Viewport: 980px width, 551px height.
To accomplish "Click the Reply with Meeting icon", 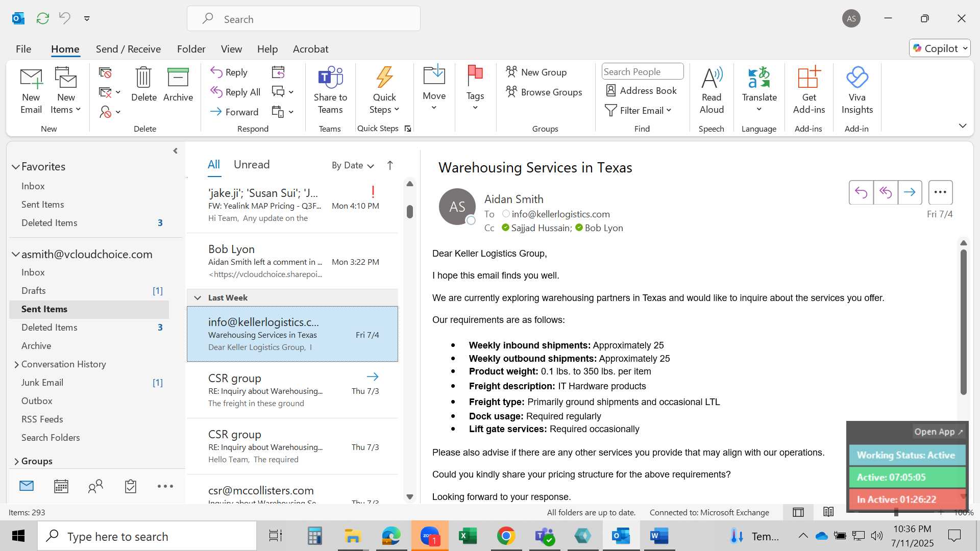I will [278, 72].
